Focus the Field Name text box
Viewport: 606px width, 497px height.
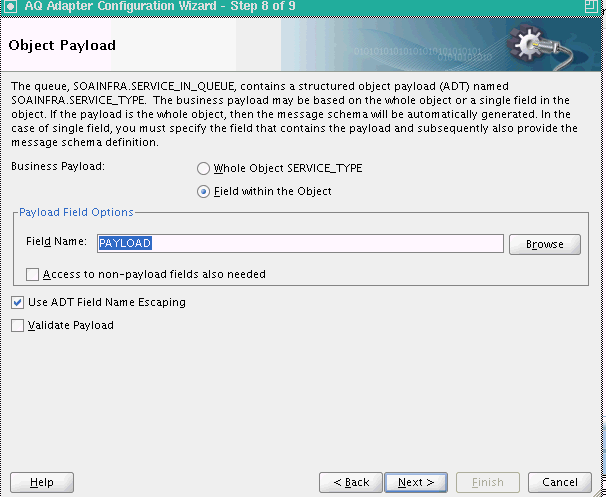(300, 243)
